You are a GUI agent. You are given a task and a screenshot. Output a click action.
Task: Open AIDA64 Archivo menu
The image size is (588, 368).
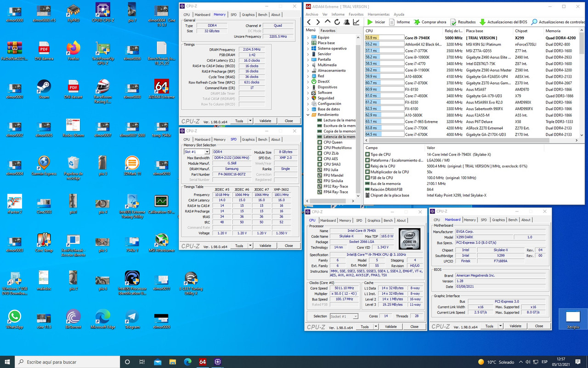(312, 14)
